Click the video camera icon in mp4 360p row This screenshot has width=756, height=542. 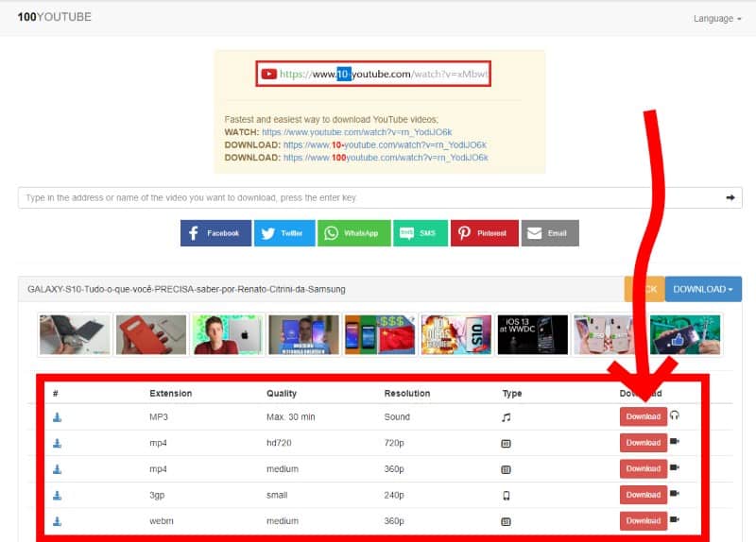pos(675,467)
